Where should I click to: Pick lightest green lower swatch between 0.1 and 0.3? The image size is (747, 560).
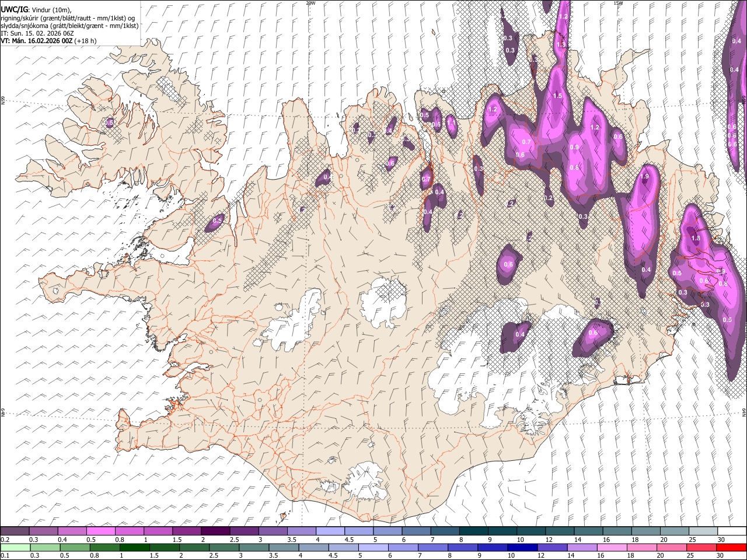pos(15,547)
